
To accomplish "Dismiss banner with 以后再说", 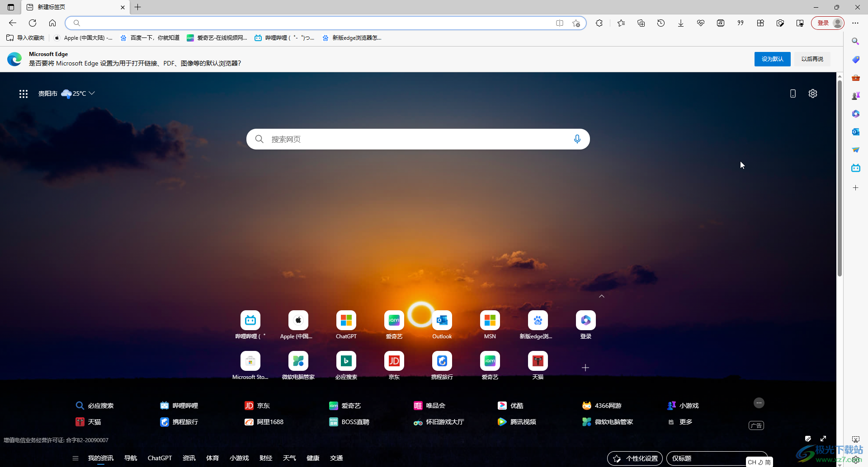I will point(812,59).
